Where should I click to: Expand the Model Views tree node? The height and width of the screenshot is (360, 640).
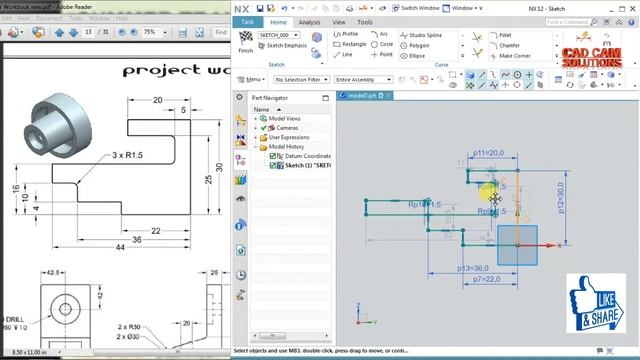click(256, 118)
